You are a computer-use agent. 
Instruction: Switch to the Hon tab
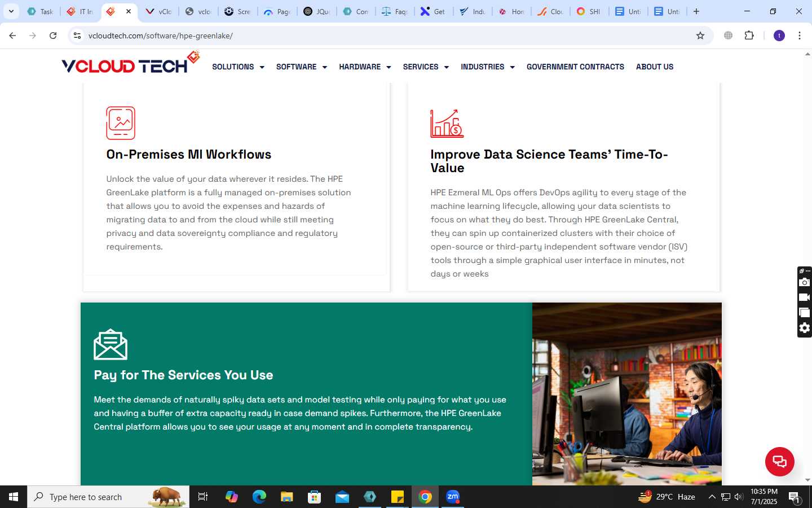coord(513,11)
